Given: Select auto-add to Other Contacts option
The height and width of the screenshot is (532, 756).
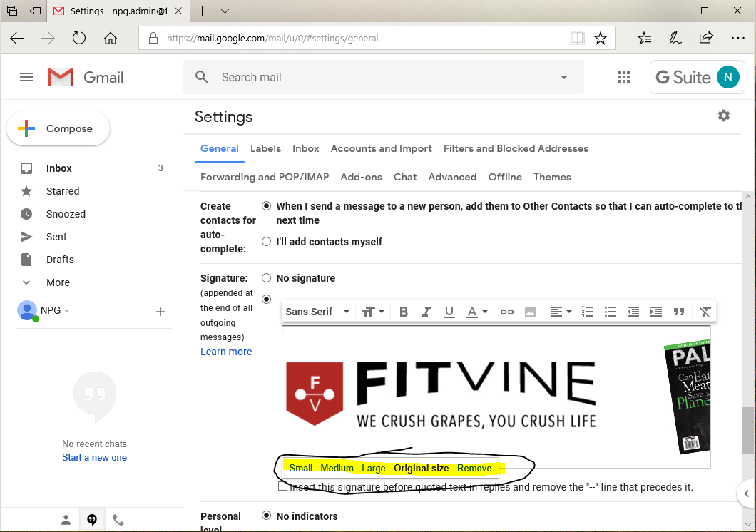Looking at the screenshot, I should (266, 206).
